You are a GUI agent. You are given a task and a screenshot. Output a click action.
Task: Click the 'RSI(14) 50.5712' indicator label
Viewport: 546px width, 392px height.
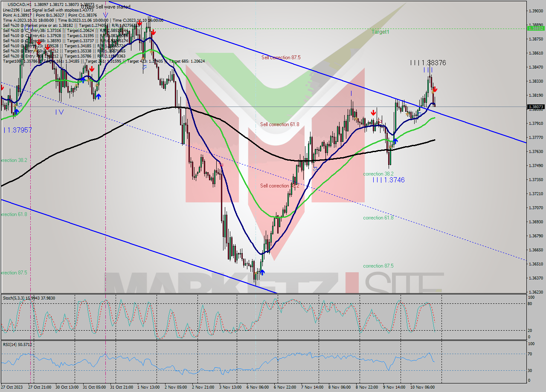17,344
